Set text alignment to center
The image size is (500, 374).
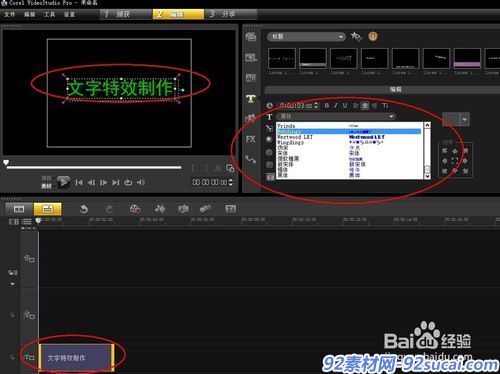click(x=365, y=106)
